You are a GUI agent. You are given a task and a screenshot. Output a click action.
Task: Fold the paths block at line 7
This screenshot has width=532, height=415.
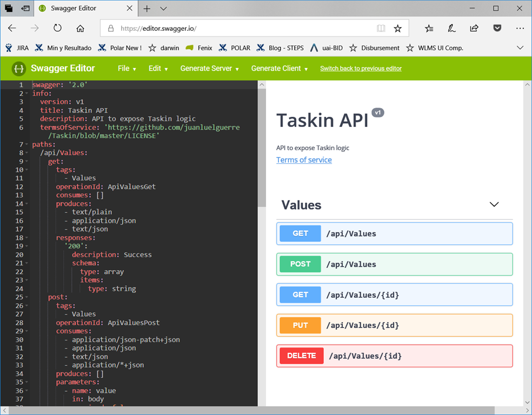(x=27, y=145)
